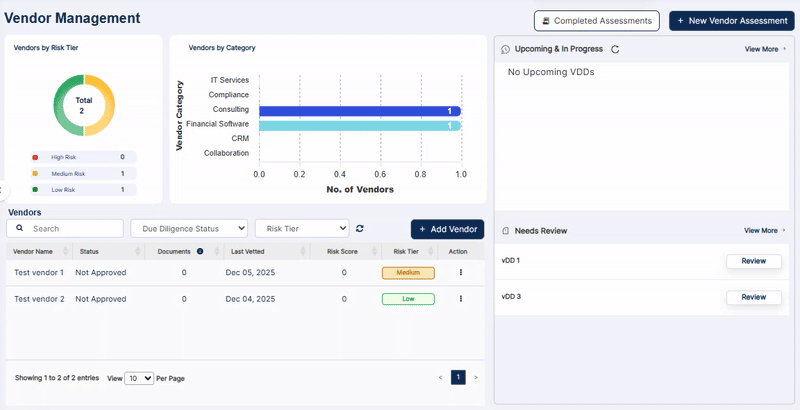The image size is (800, 410).
Task: Review vDD 1
Action: 754,261
